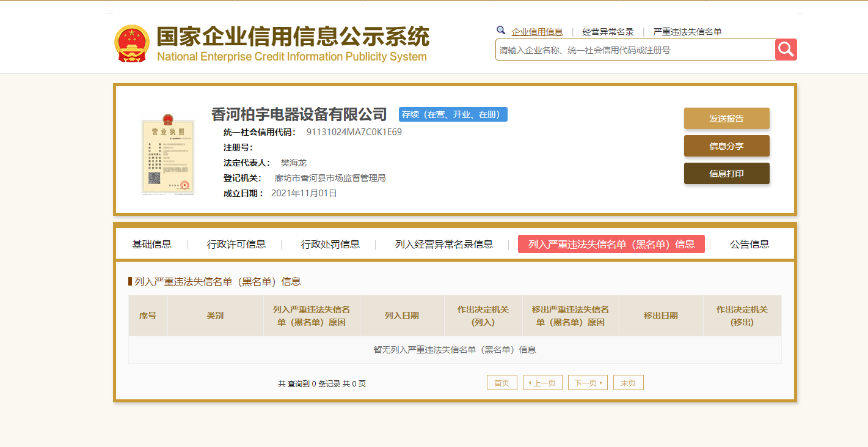
Task: Click the 移出严重违法失信名单（黑名单）原因 column header
Action: point(571,316)
